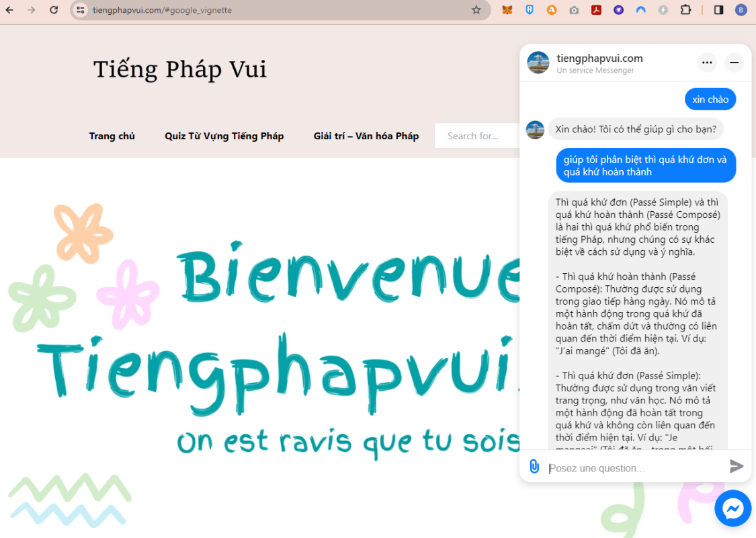Viewport: 756px width, 538px height.
Task: Reload the page
Action: point(54,10)
